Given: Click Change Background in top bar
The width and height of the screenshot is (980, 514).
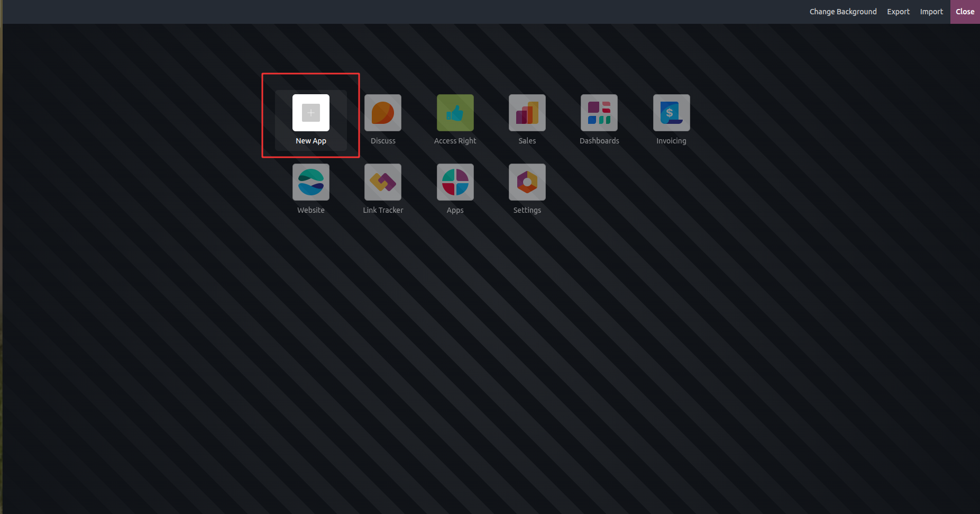Looking at the screenshot, I should 843,12.
